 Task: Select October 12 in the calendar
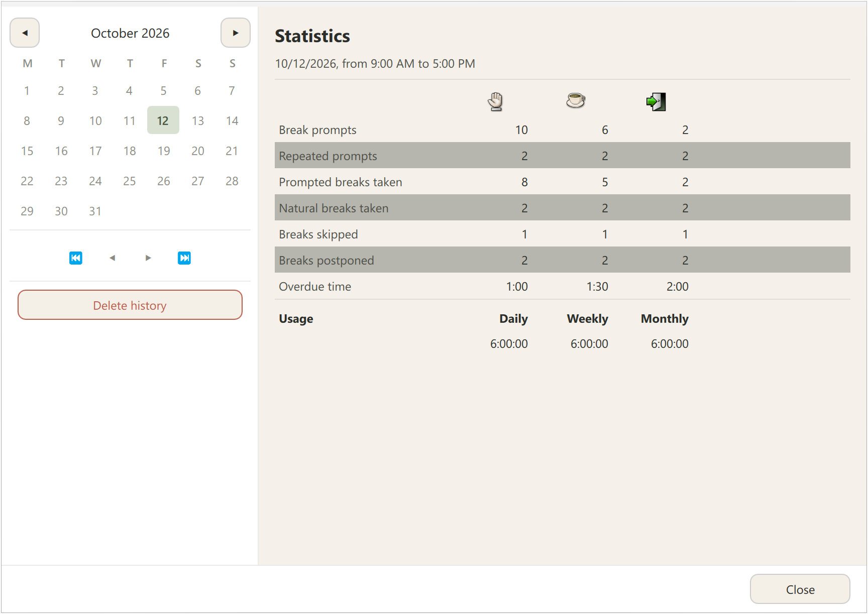click(x=163, y=120)
